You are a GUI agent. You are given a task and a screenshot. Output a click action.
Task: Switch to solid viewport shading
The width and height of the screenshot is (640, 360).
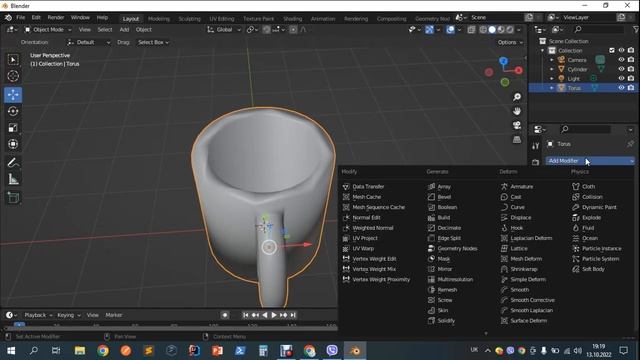click(x=492, y=29)
